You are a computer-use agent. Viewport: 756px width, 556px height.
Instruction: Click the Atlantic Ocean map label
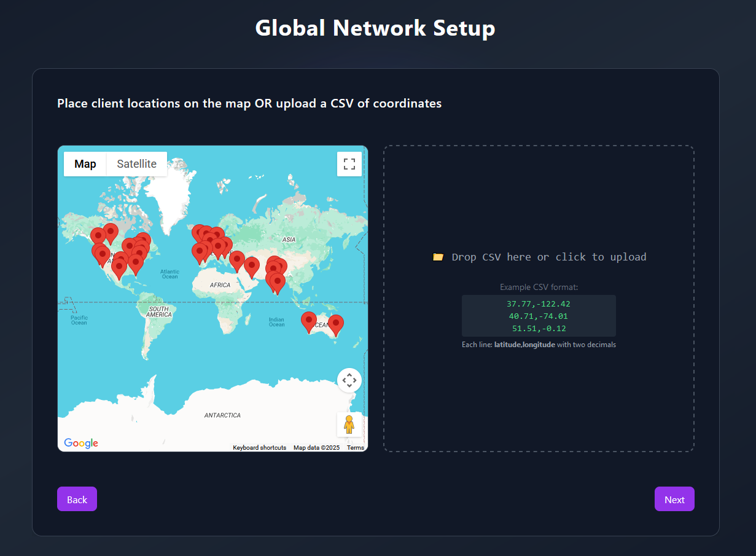[170, 274]
